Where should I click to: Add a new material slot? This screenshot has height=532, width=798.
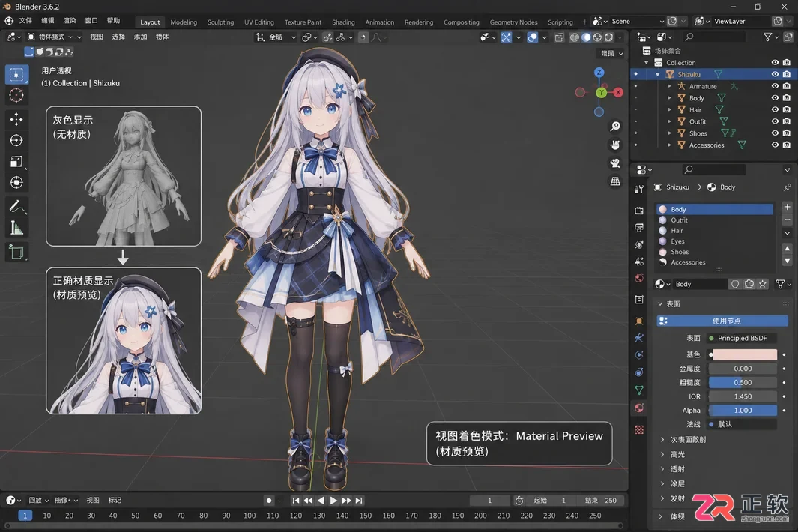(787, 207)
